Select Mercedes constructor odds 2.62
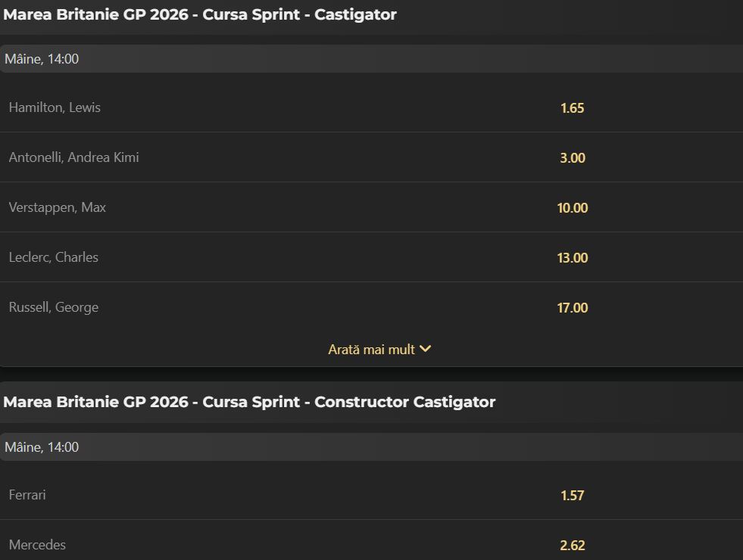This screenshot has width=743, height=560. point(573,546)
